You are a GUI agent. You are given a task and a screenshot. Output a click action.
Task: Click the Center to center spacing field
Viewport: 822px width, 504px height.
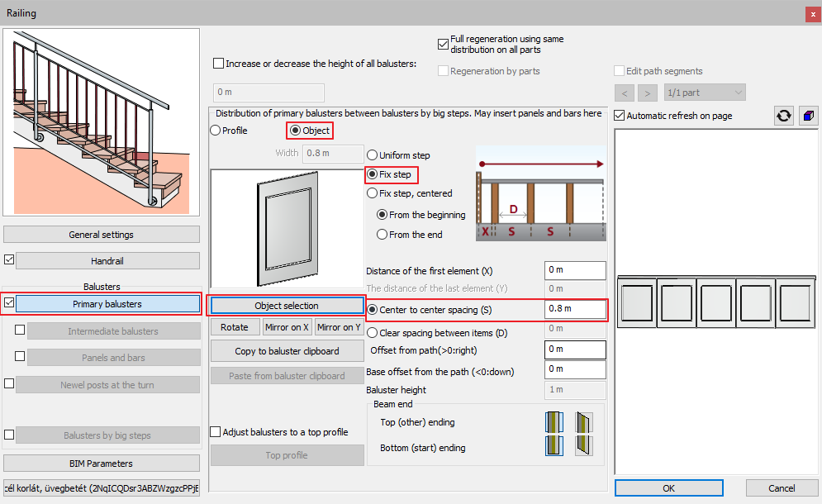(x=575, y=310)
